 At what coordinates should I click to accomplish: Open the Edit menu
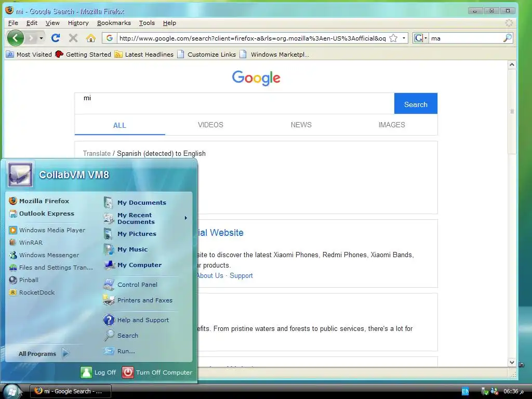pyautogui.click(x=32, y=23)
